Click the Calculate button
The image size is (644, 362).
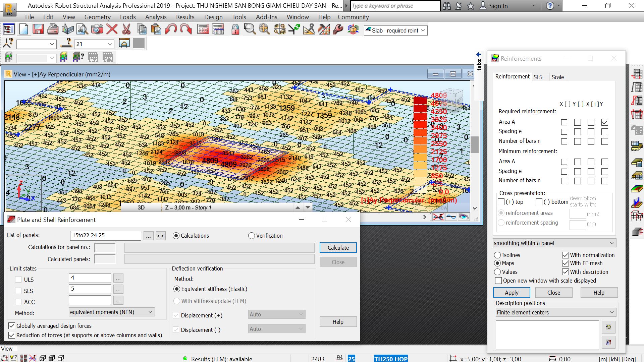[338, 248]
